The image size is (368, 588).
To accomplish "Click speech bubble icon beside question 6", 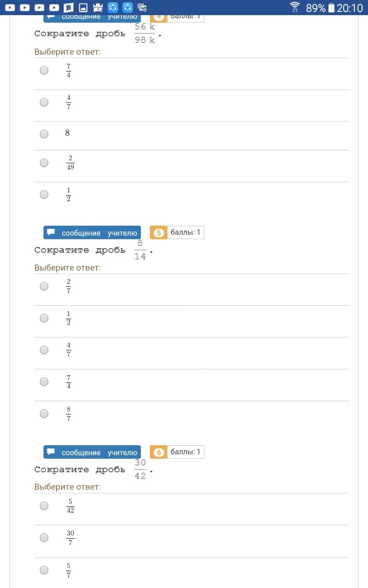I will (51, 452).
